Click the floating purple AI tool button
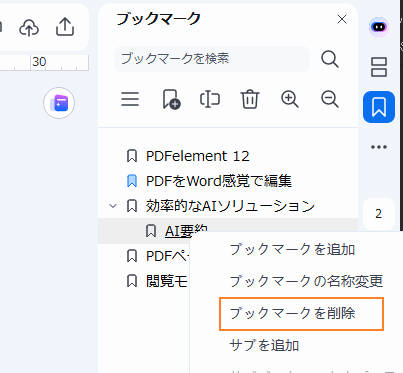403x373 pixels. [x=59, y=103]
